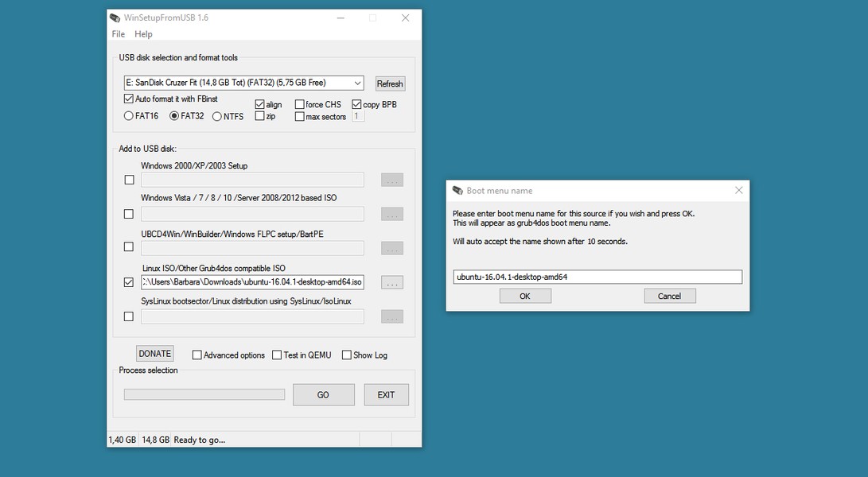Click the 'Add to USB disk:' label
The height and width of the screenshot is (477, 868).
(x=148, y=149)
